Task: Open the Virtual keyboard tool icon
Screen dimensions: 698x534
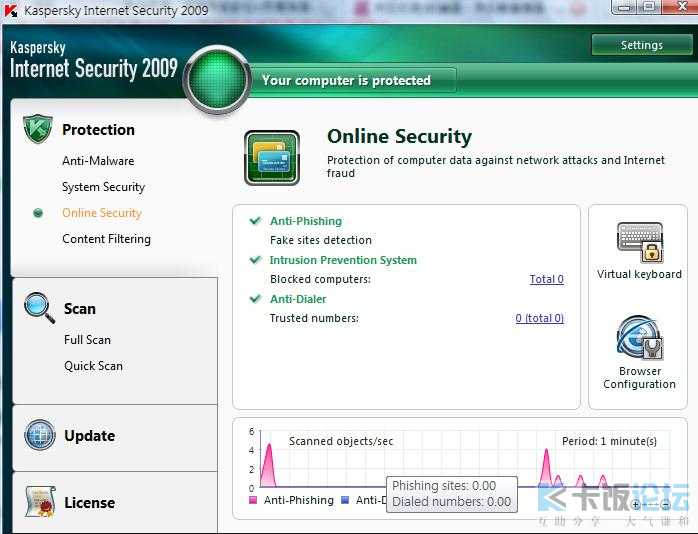Action: click(640, 242)
